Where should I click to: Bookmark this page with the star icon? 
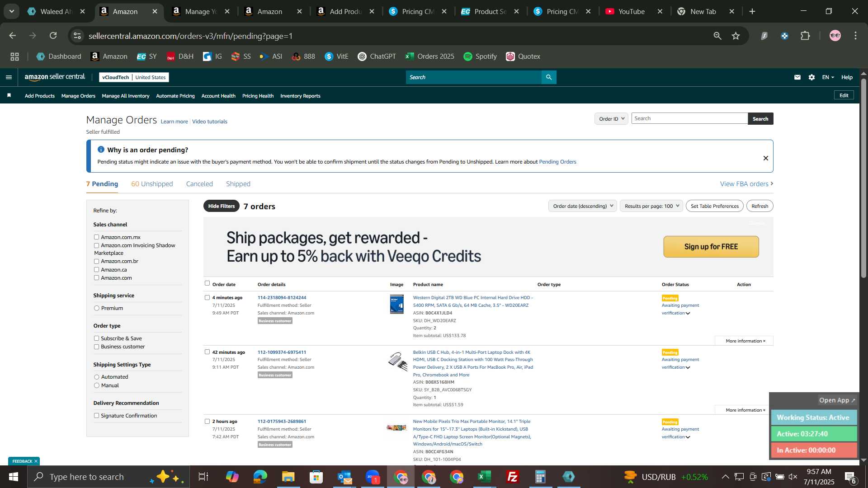(x=736, y=36)
